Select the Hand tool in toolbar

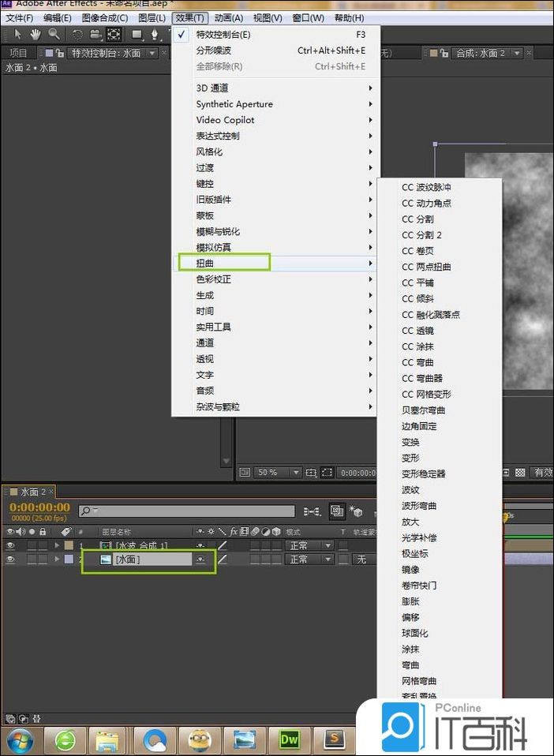(x=36, y=34)
